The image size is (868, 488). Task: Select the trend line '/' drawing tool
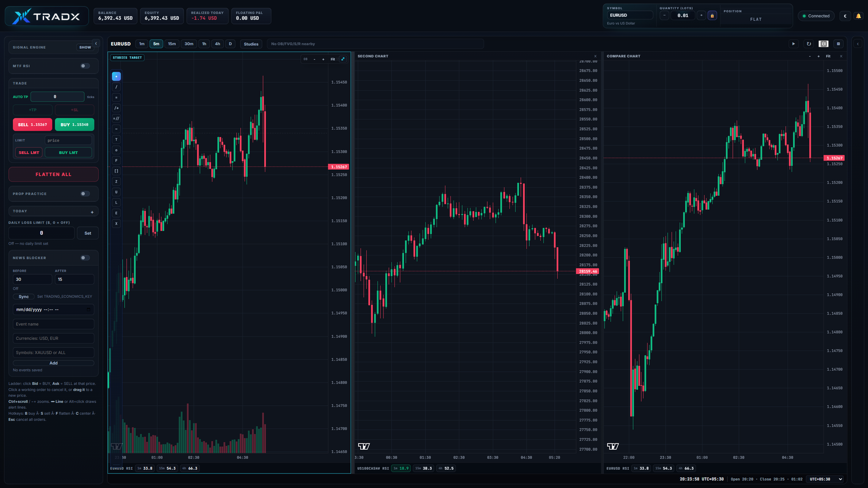point(116,87)
